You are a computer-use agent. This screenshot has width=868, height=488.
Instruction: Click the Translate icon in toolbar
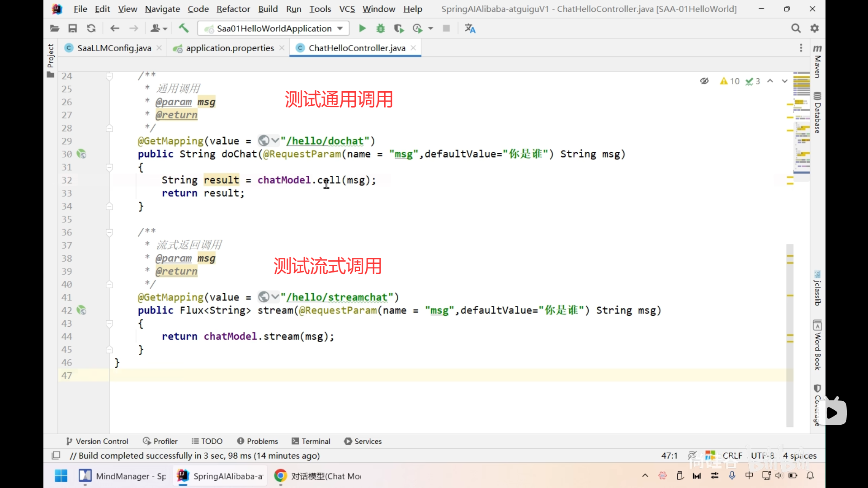470,28
